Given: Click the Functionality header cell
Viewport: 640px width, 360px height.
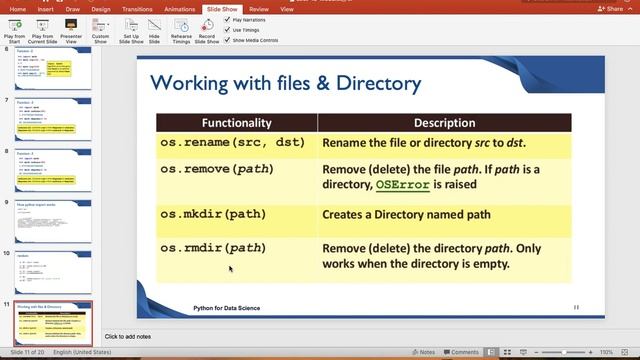Looking at the screenshot, I should [237, 123].
